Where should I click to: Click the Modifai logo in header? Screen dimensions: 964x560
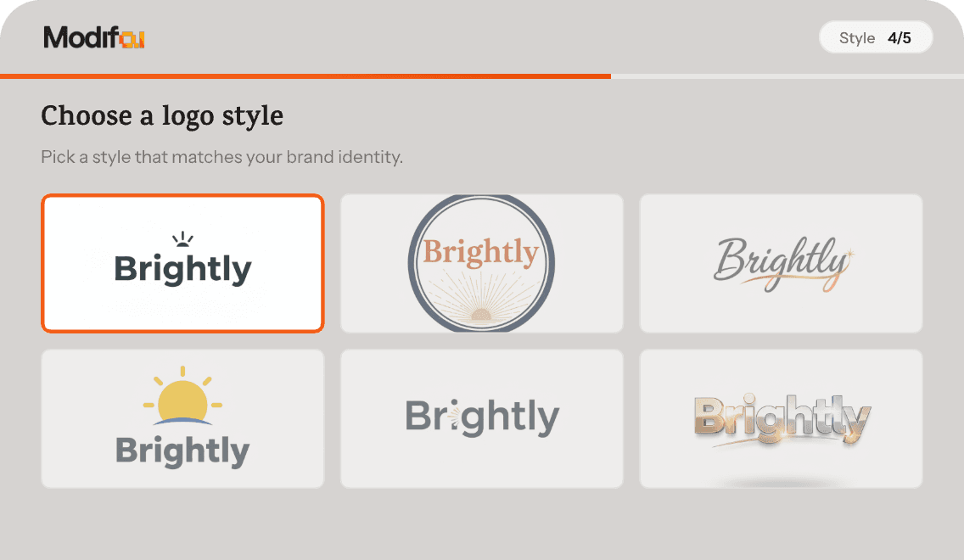(x=93, y=37)
